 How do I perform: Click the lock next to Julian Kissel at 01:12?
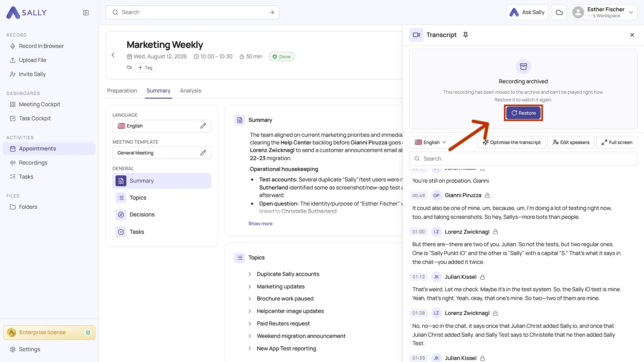pyautogui.click(x=483, y=277)
